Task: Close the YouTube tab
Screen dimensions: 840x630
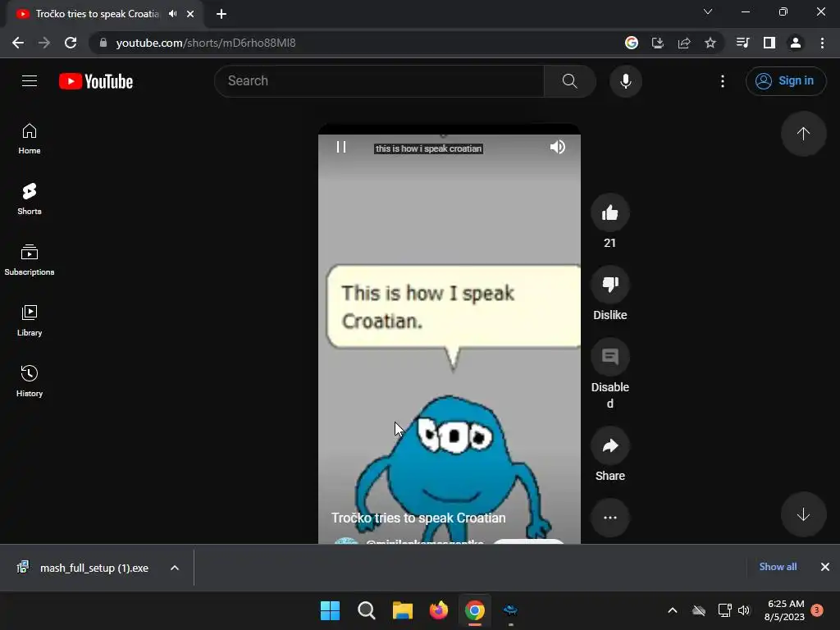Action: [190, 14]
